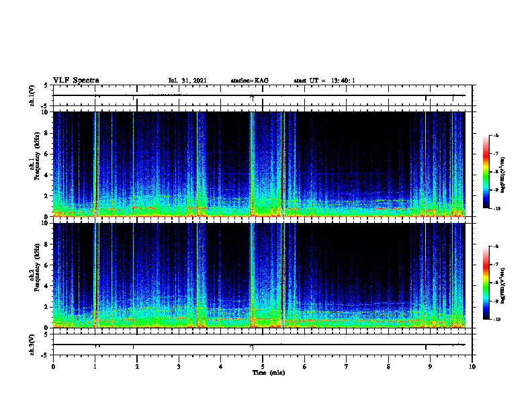Click the "Time (min)" x-axis label

tap(269, 373)
